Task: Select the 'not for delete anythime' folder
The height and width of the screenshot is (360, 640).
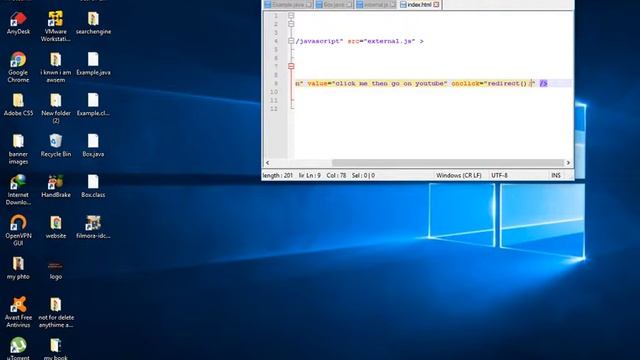Action: tap(56, 312)
